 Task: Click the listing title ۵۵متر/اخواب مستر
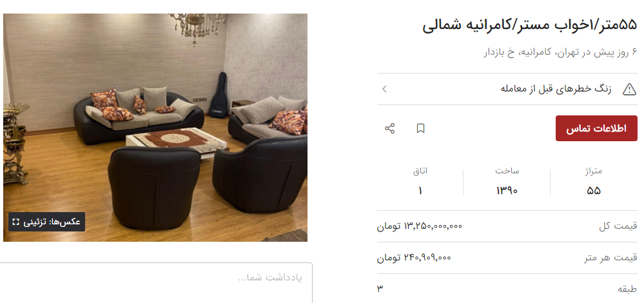click(530, 25)
